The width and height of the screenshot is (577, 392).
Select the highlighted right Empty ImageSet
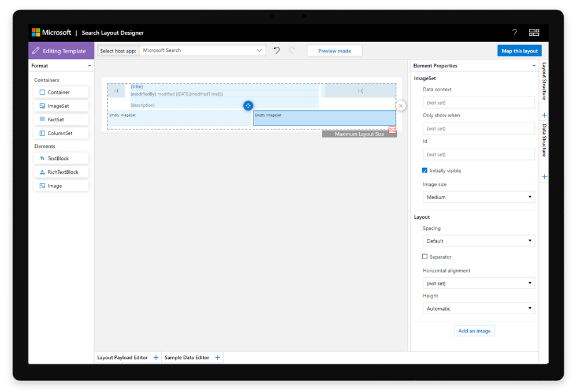point(324,118)
